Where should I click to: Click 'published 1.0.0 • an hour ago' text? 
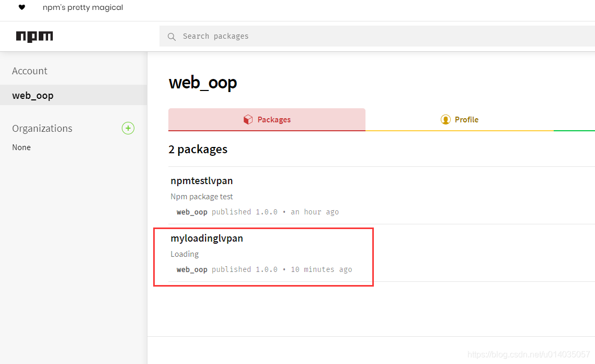[275, 212]
